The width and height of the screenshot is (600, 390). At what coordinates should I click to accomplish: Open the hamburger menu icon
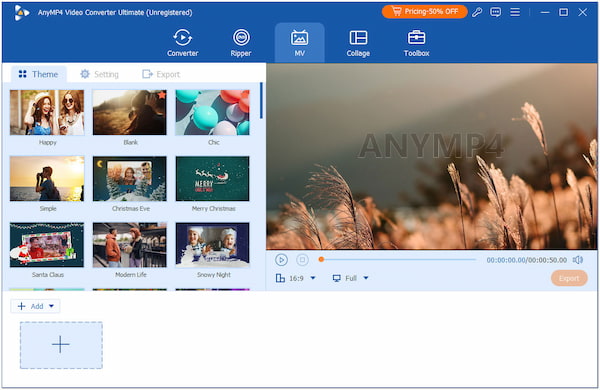coord(515,12)
